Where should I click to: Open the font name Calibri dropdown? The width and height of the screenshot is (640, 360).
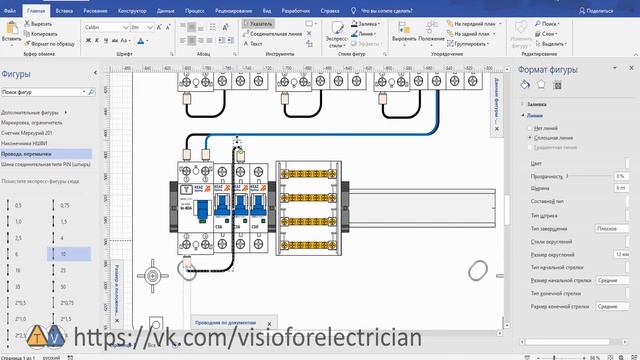(x=126, y=27)
